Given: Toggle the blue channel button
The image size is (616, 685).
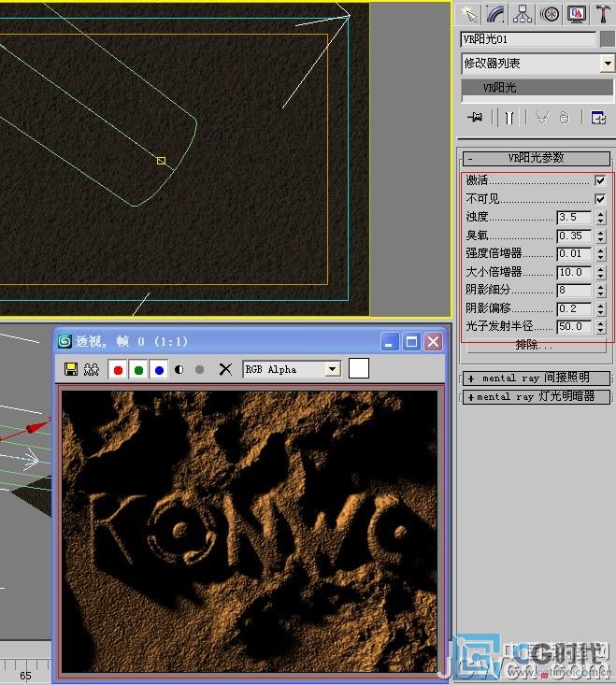Looking at the screenshot, I should pyautogui.click(x=159, y=370).
